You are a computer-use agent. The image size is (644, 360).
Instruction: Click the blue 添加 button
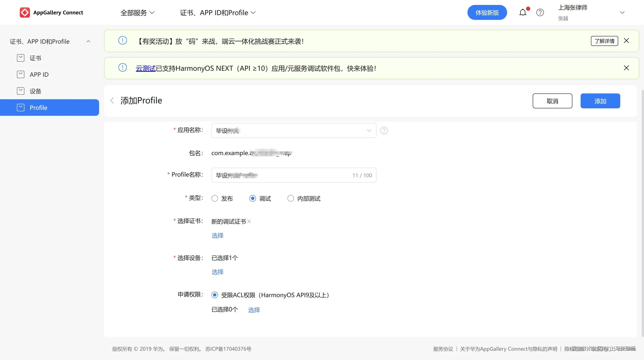(x=600, y=101)
